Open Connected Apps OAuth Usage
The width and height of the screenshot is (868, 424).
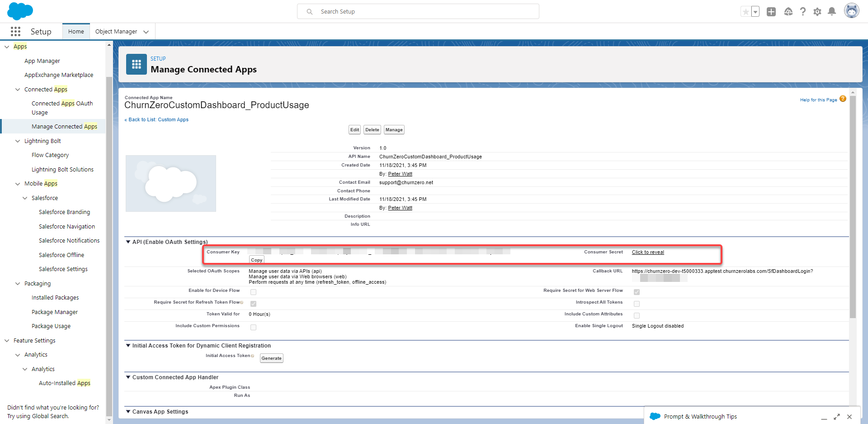pos(62,108)
